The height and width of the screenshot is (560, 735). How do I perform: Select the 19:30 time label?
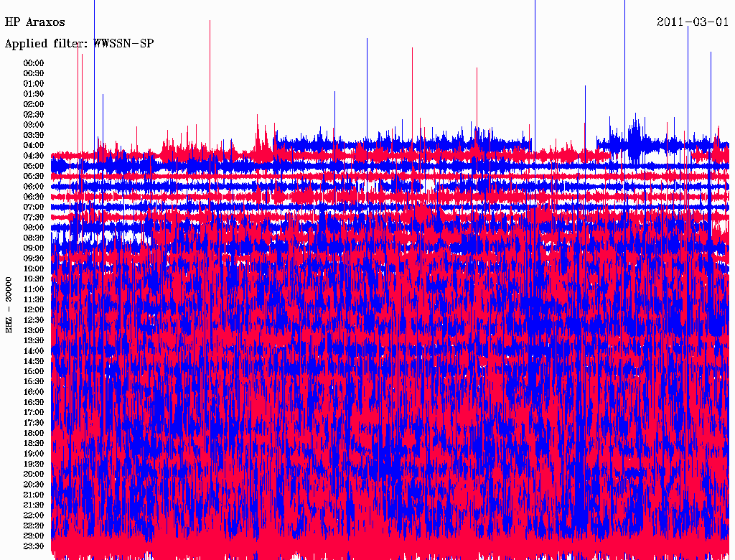pyautogui.click(x=34, y=464)
